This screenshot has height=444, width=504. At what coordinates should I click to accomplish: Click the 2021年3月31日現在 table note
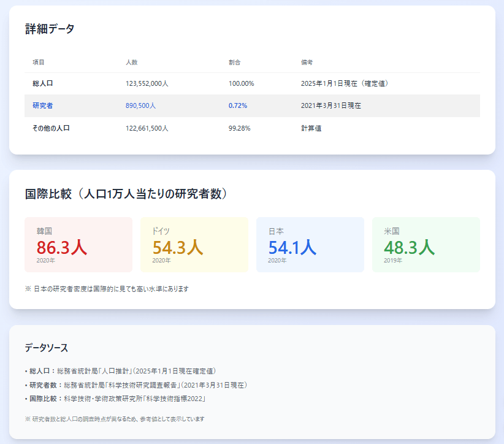[x=330, y=105]
